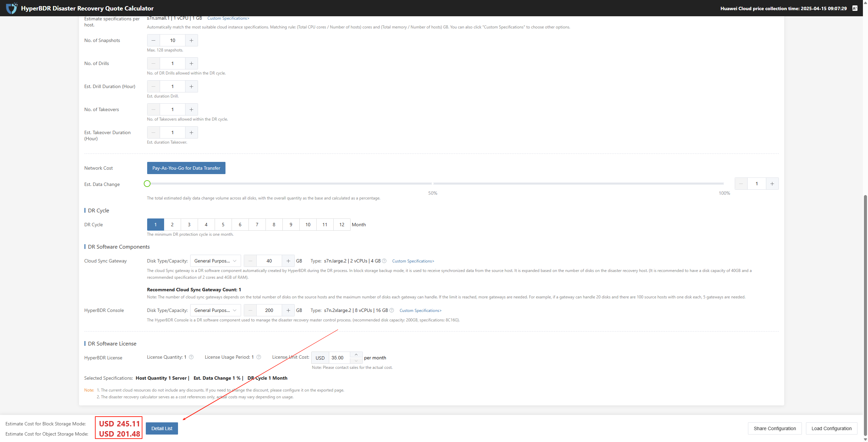Image resolution: width=868 pixels, height=442 pixels.
Task: Click the License Unit Cost down arrow
Action: [x=356, y=361]
